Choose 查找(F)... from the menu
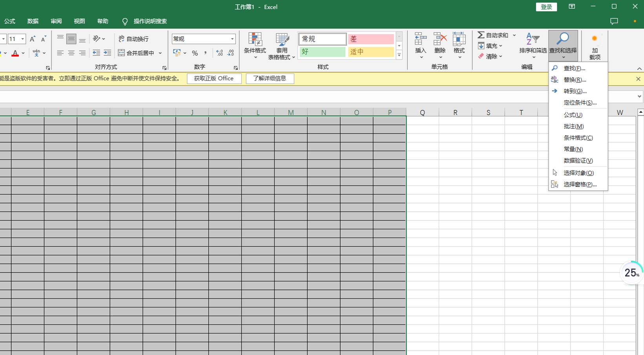Screen dimensions: 644x355 578,68
